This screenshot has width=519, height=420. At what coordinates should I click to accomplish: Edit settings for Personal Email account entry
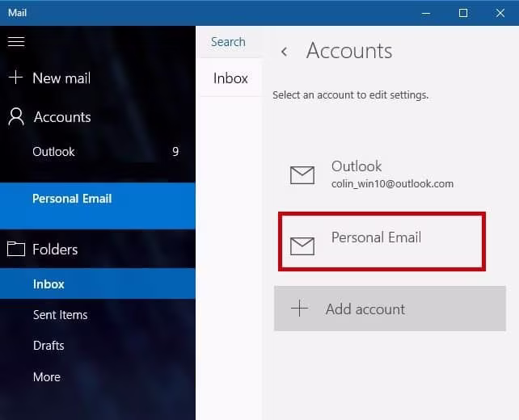pyautogui.click(x=382, y=241)
